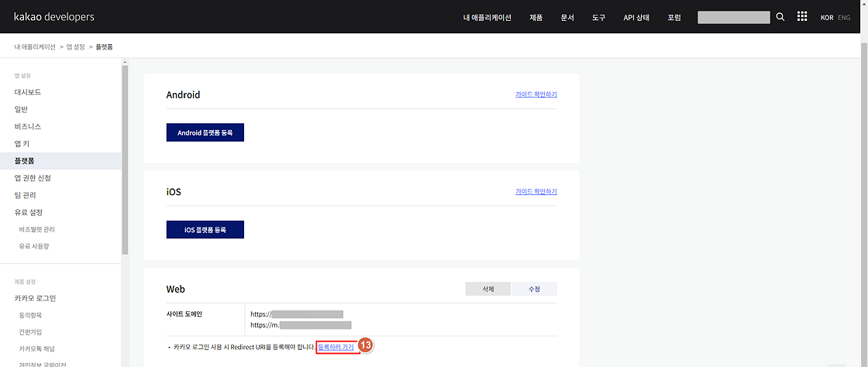Click the Web section heading

click(175, 289)
